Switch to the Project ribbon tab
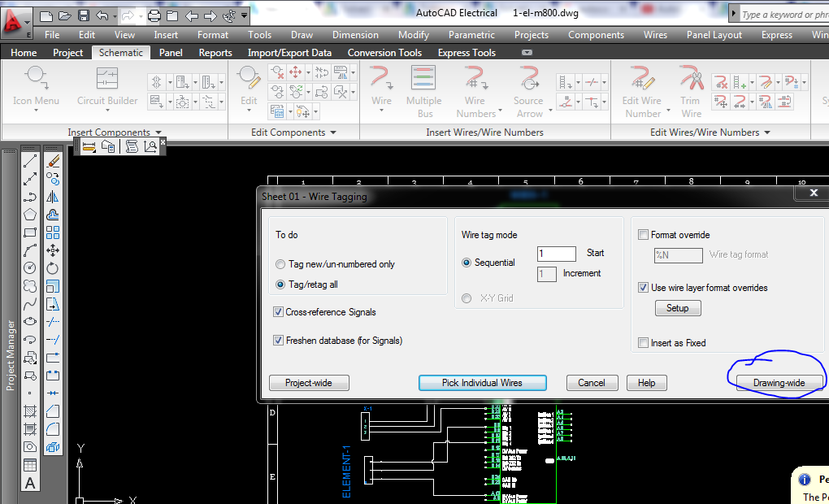Viewport: 829px width, 504px height. tap(67, 53)
